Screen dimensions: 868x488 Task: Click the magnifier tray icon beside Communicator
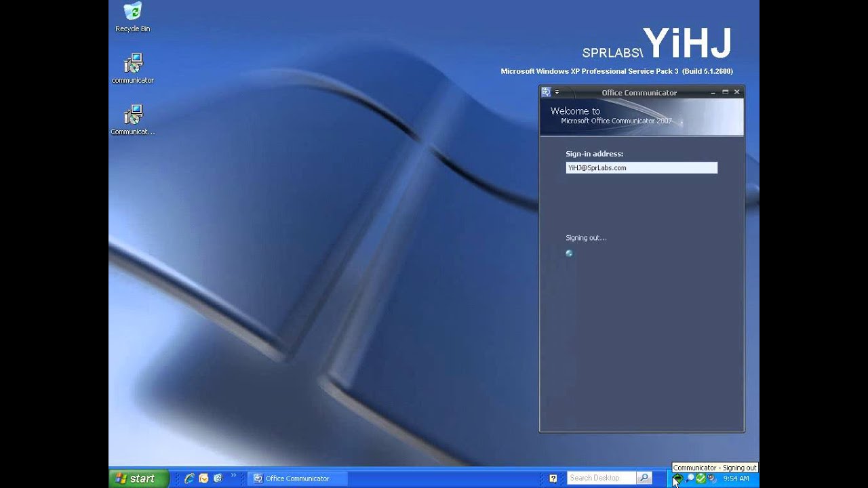tap(690, 479)
